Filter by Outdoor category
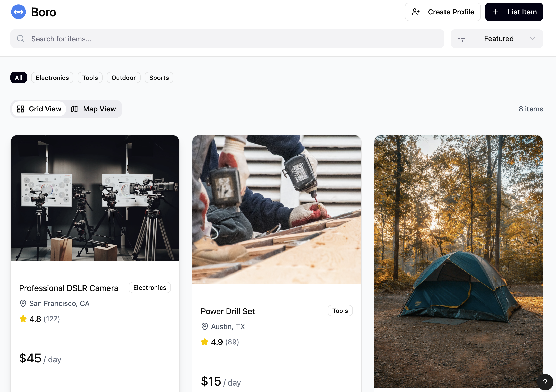The image size is (556, 392). pyautogui.click(x=123, y=78)
